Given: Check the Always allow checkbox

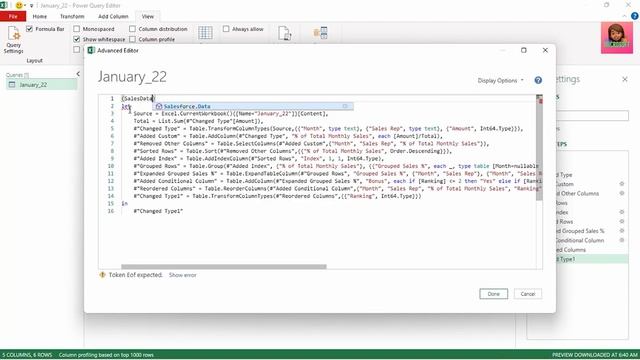Looking at the screenshot, I should (226, 29).
